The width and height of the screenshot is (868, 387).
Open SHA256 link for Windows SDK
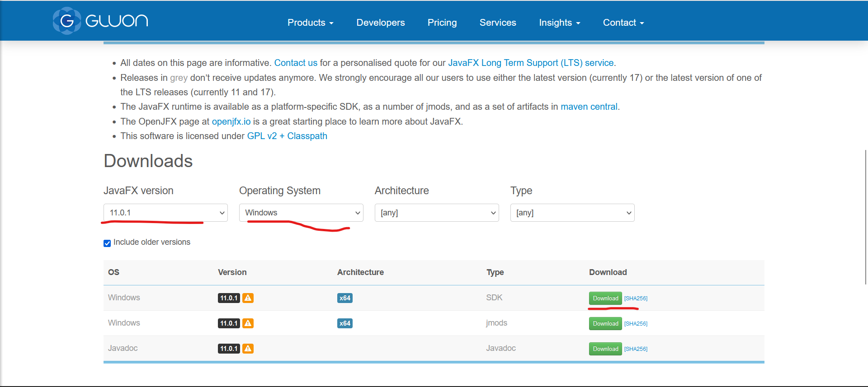tap(636, 298)
